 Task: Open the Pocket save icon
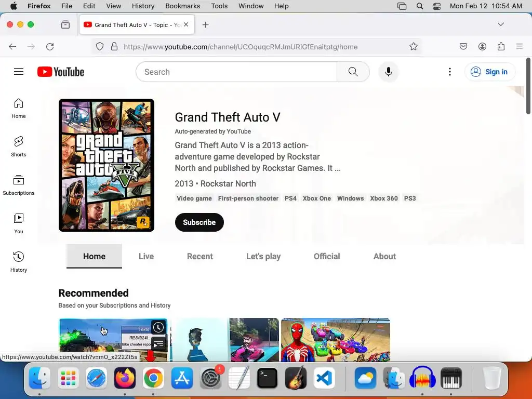pos(463,46)
